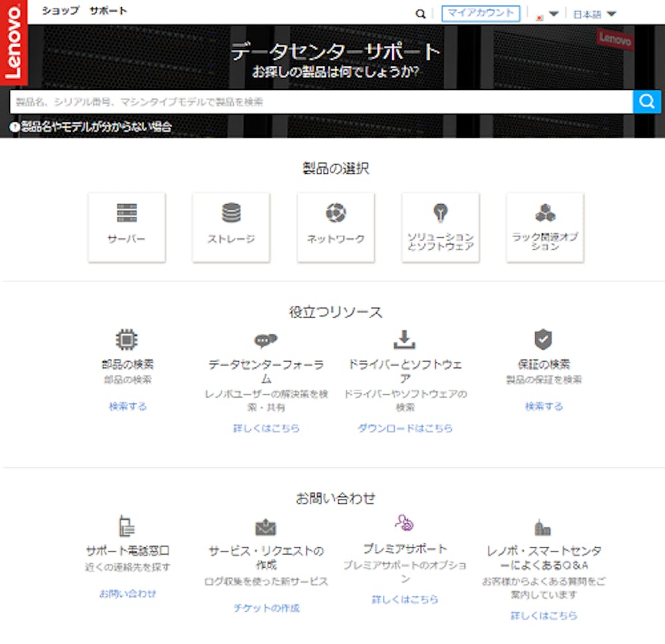Image resolution: width=665 pixels, height=644 pixels.
Task: Select ラック関連オプション tile icon
Action: tap(545, 213)
